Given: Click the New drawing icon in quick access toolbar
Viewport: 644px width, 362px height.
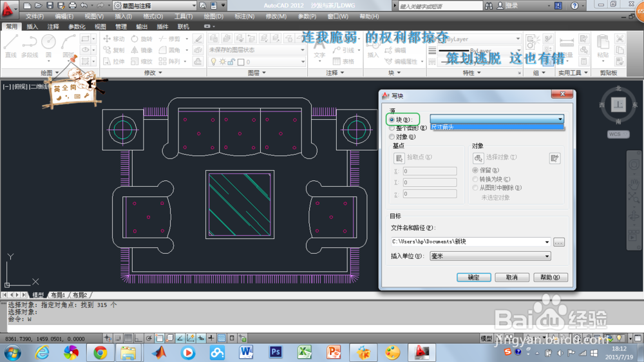Looking at the screenshot, I should [x=27, y=5].
